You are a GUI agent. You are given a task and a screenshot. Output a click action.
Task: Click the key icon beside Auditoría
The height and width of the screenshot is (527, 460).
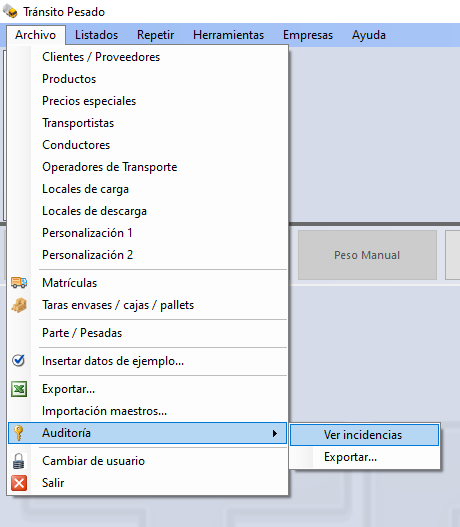pos(19,433)
